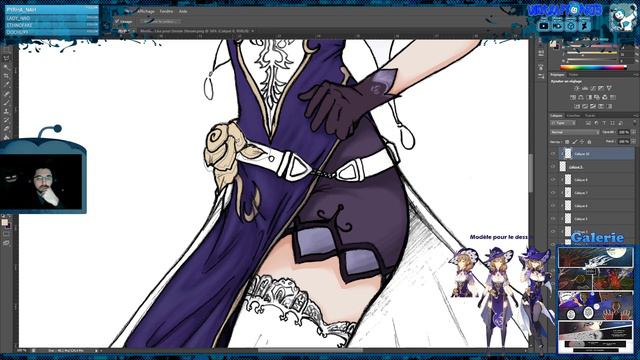Hide the Calque 10 layer
The width and height of the screenshot is (640, 360).
(x=553, y=154)
